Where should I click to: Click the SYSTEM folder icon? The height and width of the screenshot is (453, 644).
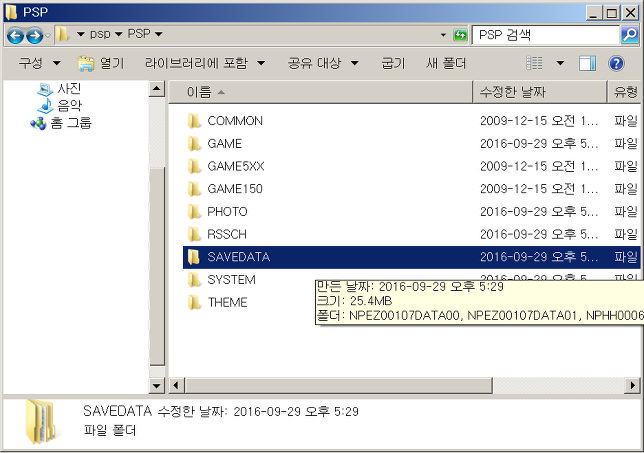point(194,280)
